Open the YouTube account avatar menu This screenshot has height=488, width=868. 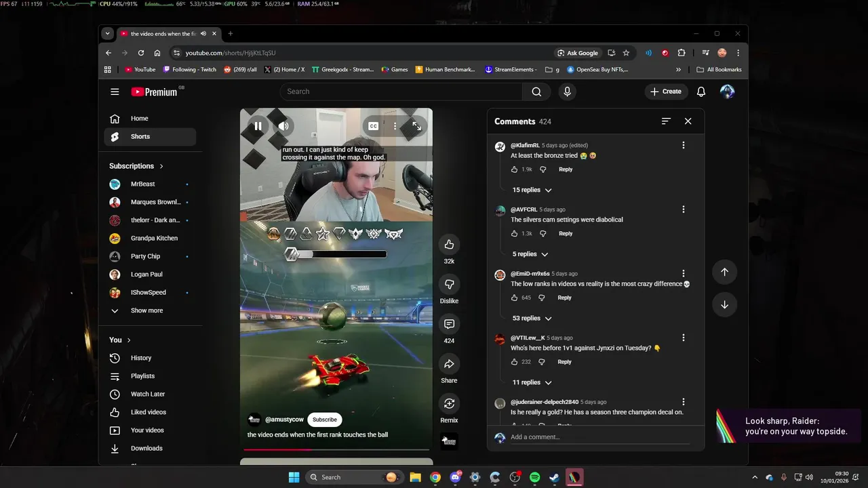(727, 91)
